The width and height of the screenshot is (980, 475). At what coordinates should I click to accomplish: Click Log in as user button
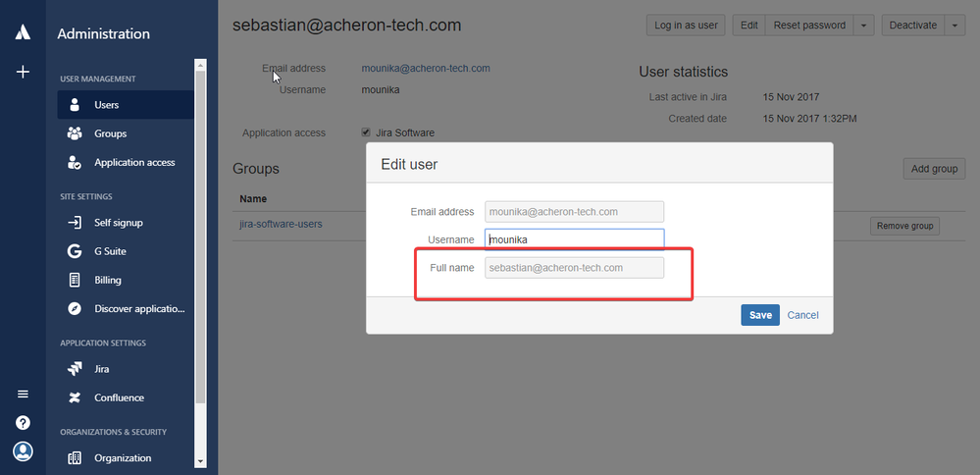pos(686,26)
